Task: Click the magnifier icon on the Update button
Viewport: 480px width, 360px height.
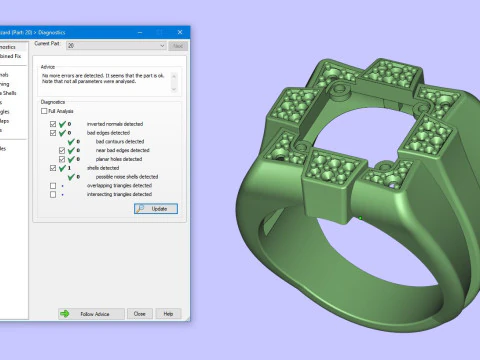Action: [140, 209]
